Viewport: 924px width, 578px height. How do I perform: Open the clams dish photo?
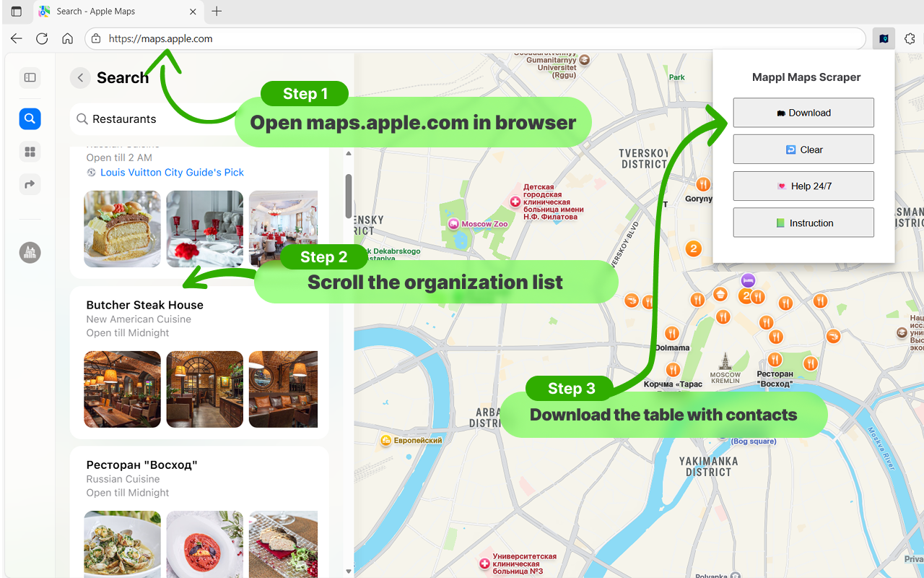click(x=123, y=544)
